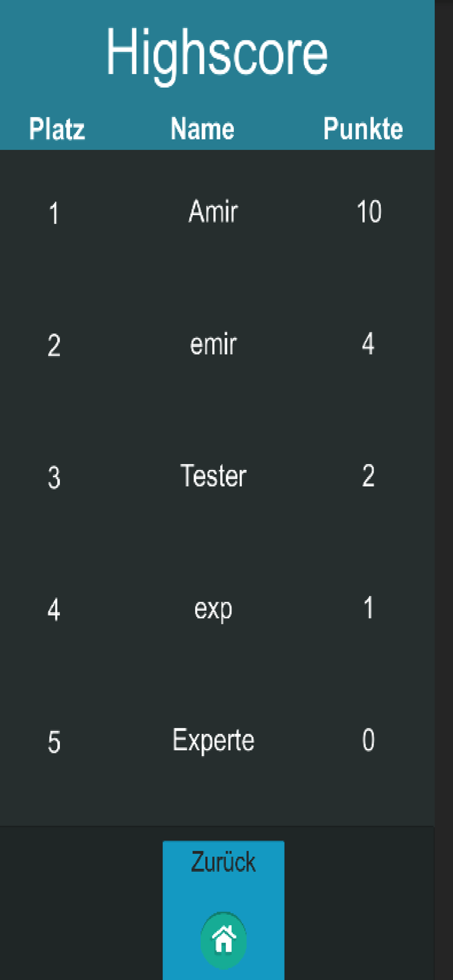Click exp's score of 1
The height and width of the screenshot is (980, 453).
coord(368,608)
